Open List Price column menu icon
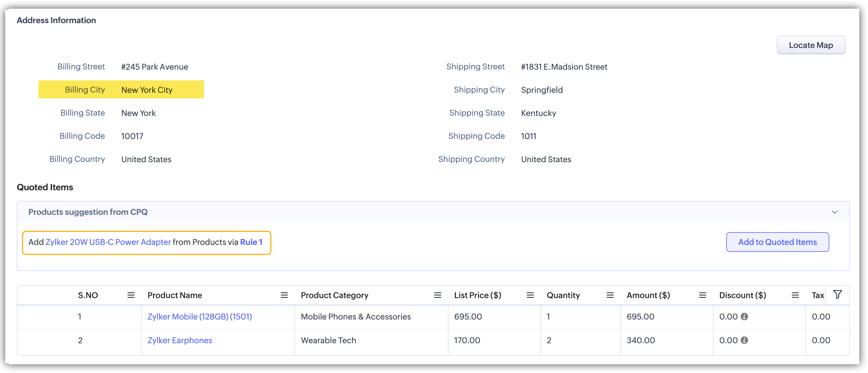This screenshot has height=373, width=868. 530,295
